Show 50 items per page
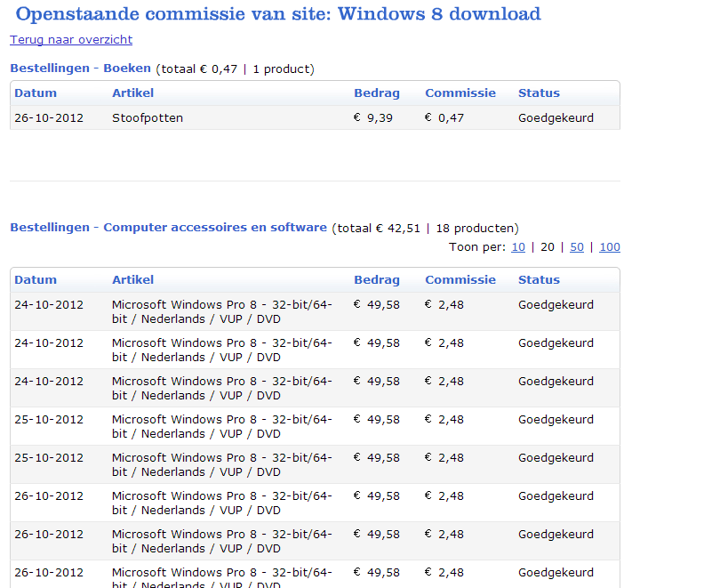The height and width of the screenshot is (588, 728). 577,247
